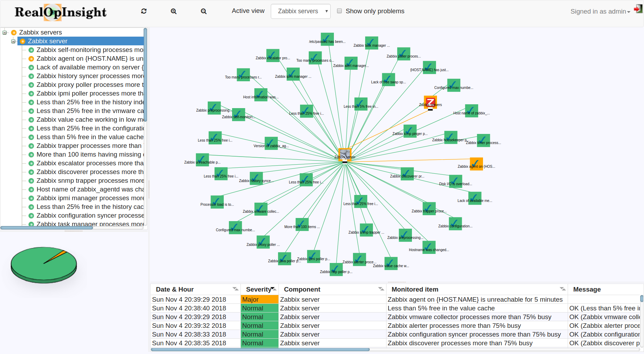
Task: Select the Processor load is to... node
Action: (217, 202)
